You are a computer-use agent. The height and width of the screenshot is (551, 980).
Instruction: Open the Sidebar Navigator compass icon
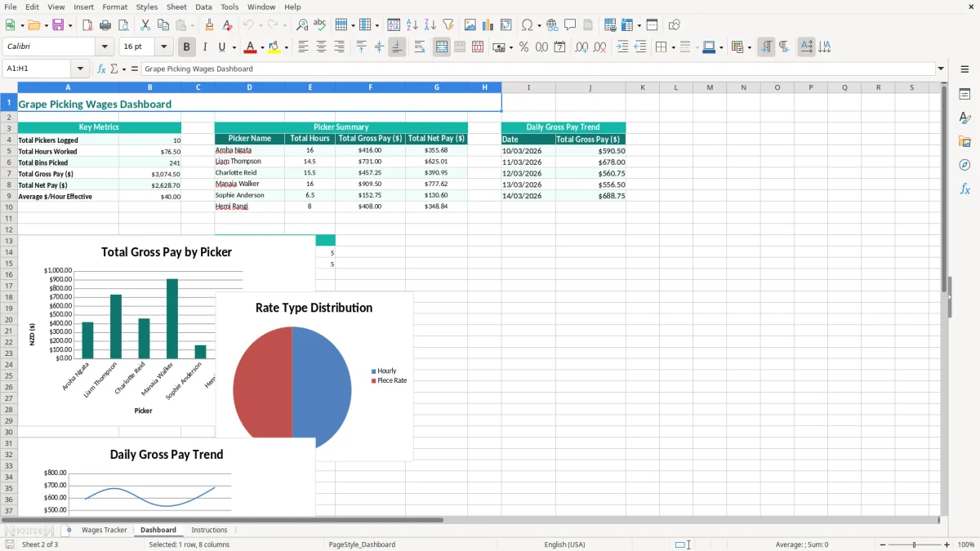coord(965,165)
